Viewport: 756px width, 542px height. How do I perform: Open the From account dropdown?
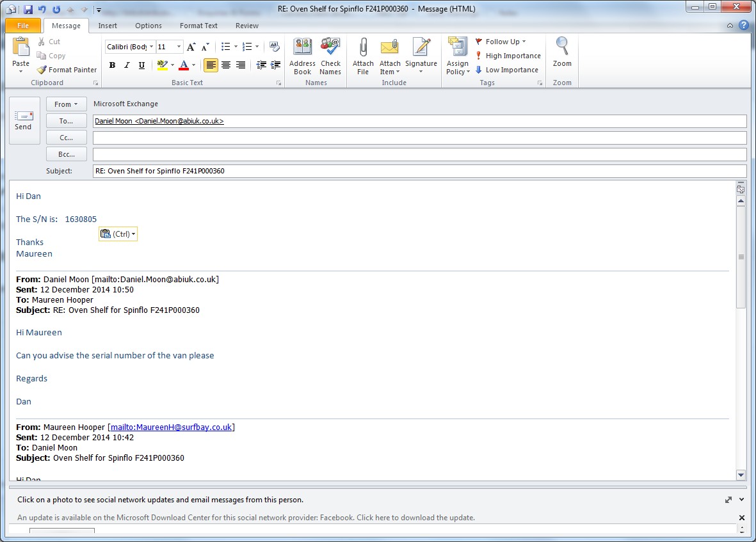coord(66,104)
